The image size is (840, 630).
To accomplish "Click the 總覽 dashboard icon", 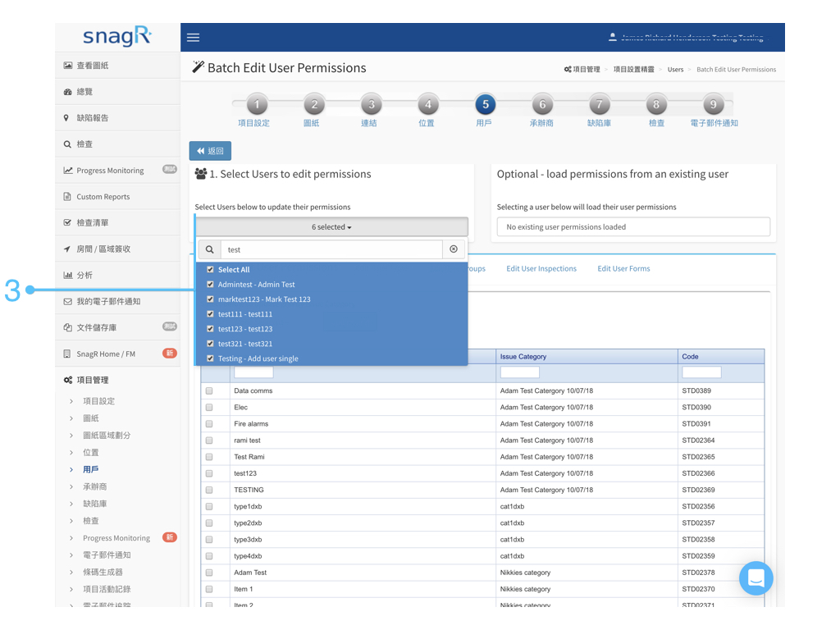I will pos(67,92).
